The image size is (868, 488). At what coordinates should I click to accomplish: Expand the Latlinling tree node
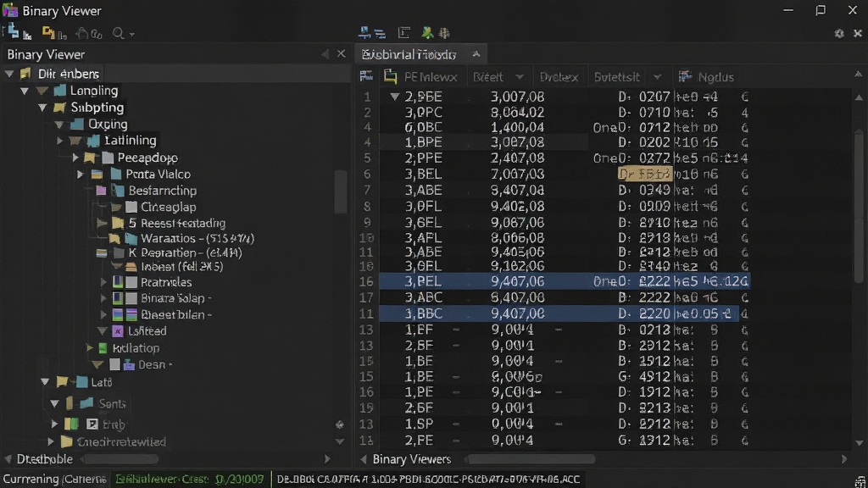pos(60,141)
